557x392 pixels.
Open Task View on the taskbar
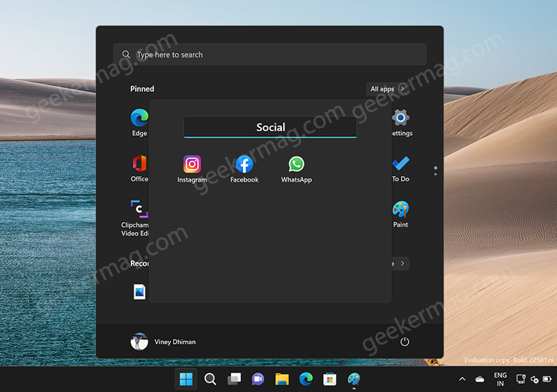(x=234, y=379)
